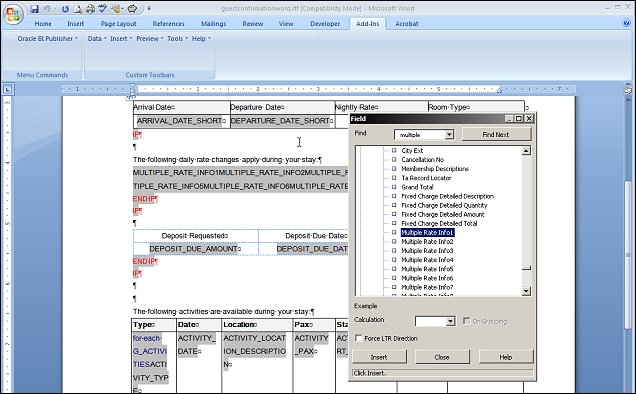Screen dimensions: 636x394
Task: Switch to the View tab
Action: click(286, 24)
